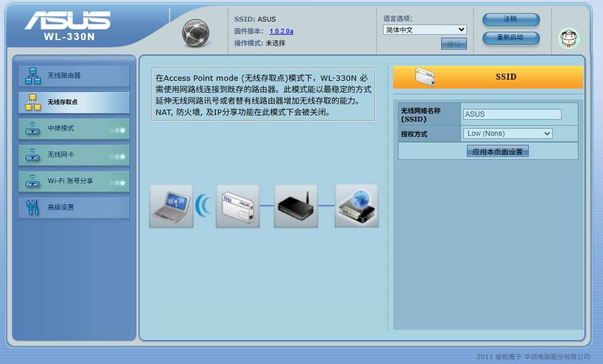
Task: Select the 无线路由器 mode icon
Action: pyautogui.click(x=33, y=76)
